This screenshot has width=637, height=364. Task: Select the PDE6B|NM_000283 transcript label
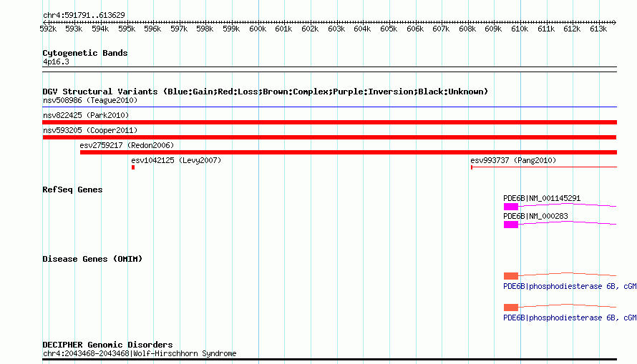tap(535, 216)
